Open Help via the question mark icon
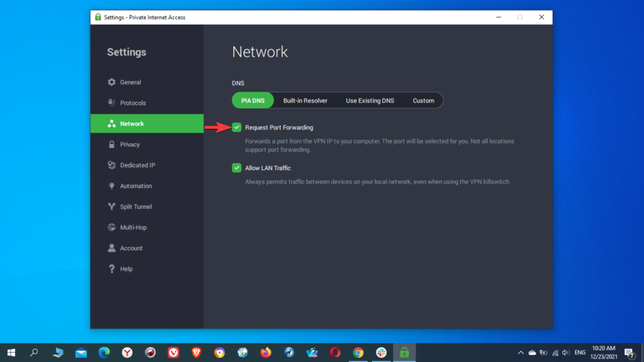The width and height of the screenshot is (644, 362). [x=112, y=269]
